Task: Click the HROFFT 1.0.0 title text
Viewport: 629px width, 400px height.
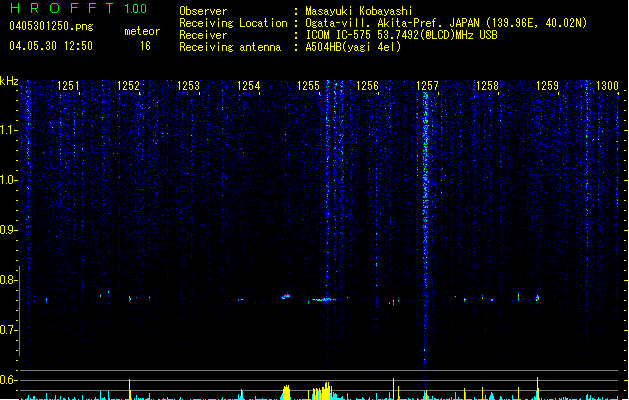Action: (79, 8)
